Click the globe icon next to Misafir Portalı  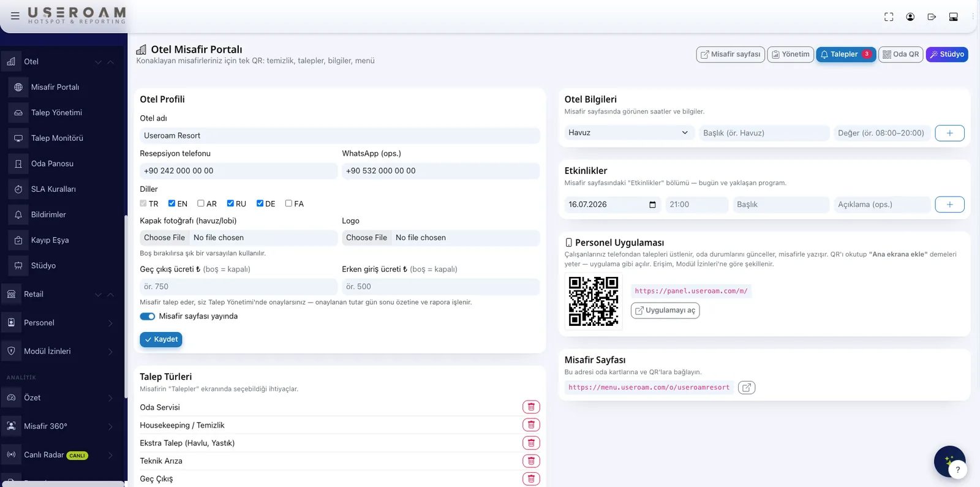tap(18, 87)
